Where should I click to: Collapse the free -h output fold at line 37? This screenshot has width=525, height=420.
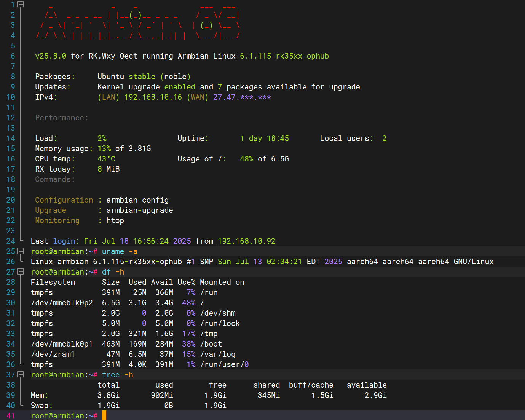21,375
